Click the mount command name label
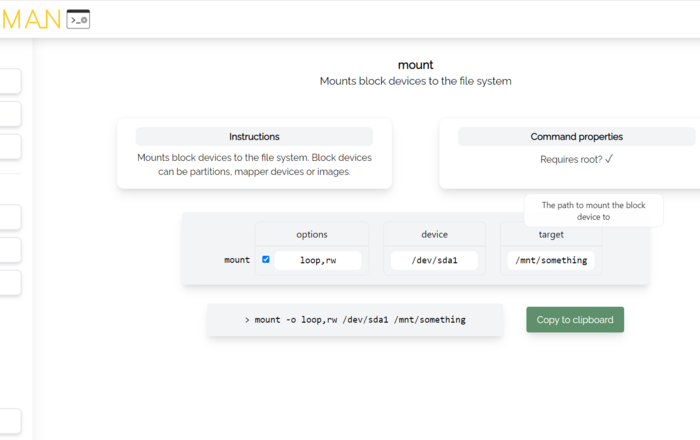Screen dimensions: 700x440 pyautogui.click(x=237, y=260)
